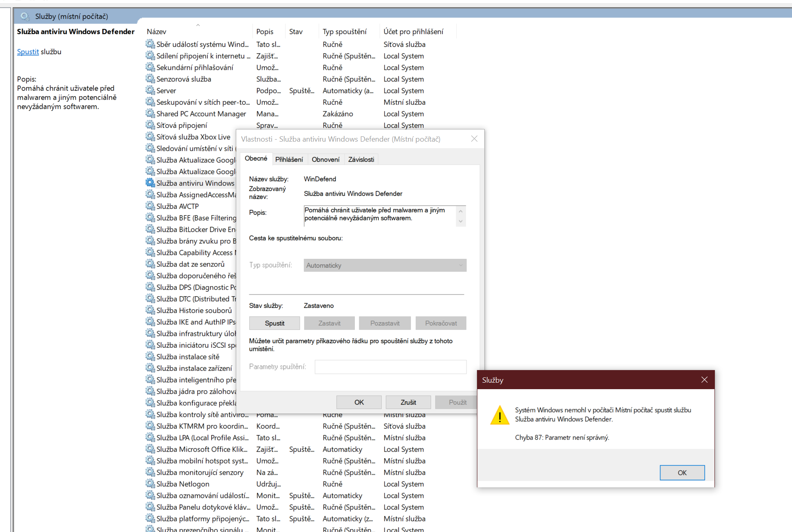Click gear icon of Služba Netlogon
Viewport: 792px width, 532px height.
(x=150, y=484)
